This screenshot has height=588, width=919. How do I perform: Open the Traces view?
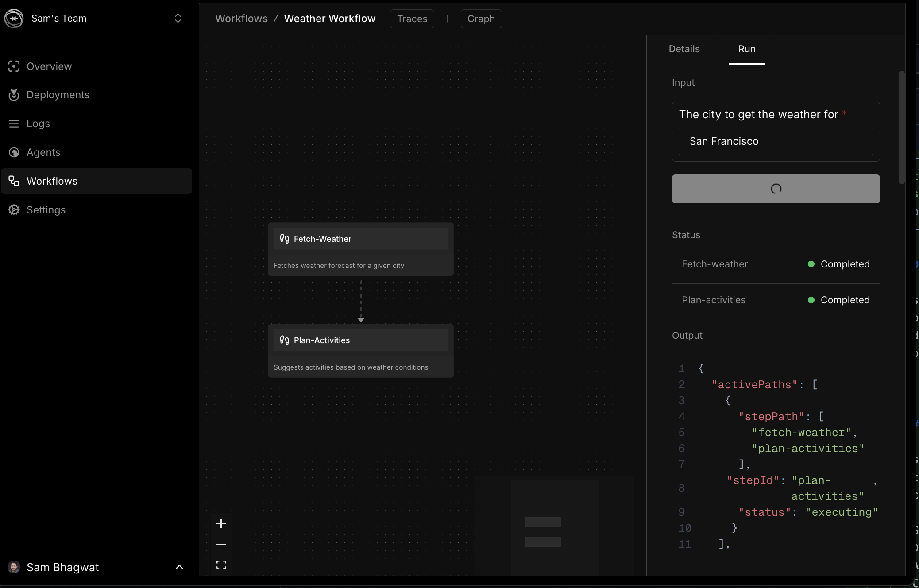coord(412,19)
